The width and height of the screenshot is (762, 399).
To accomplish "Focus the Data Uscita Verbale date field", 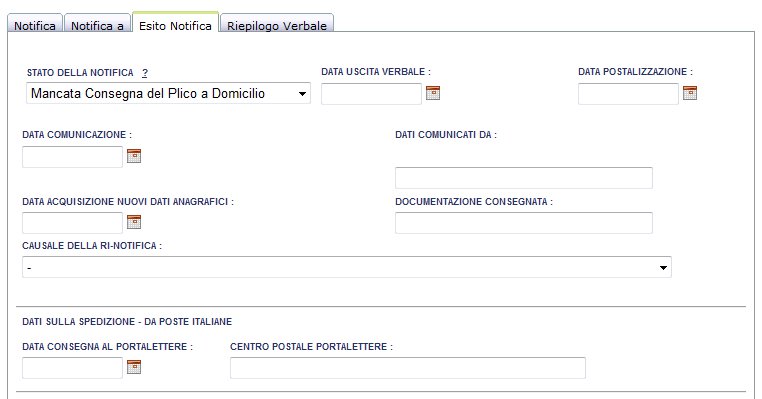I will click(x=371, y=94).
